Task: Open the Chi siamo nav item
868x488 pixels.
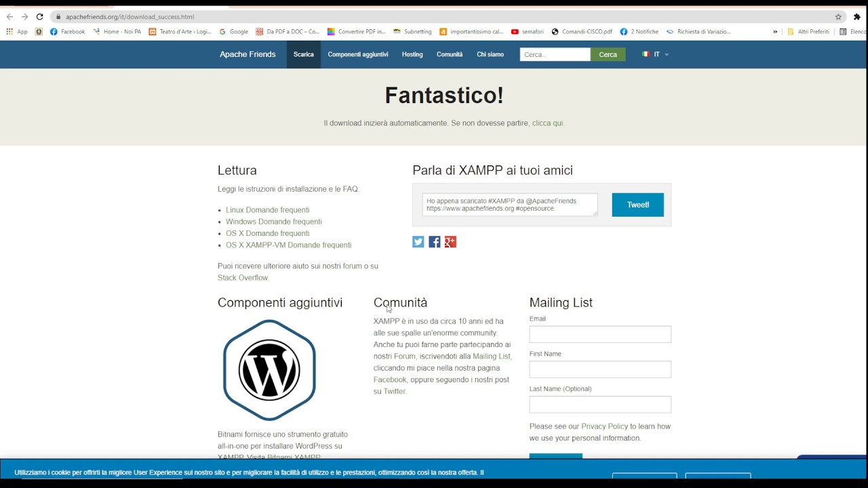Action: coord(490,54)
